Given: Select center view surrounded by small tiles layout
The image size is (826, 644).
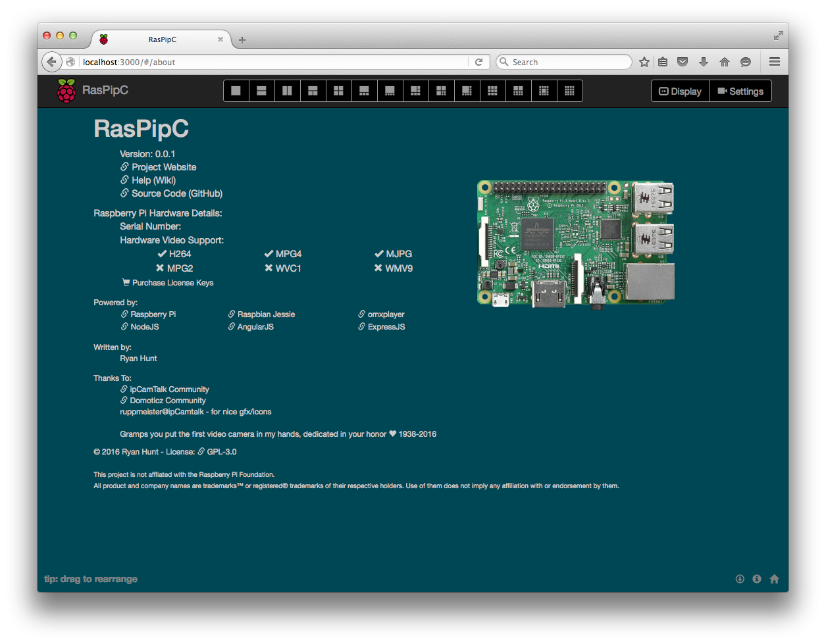Looking at the screenshot, I should [x=544, y=91].
